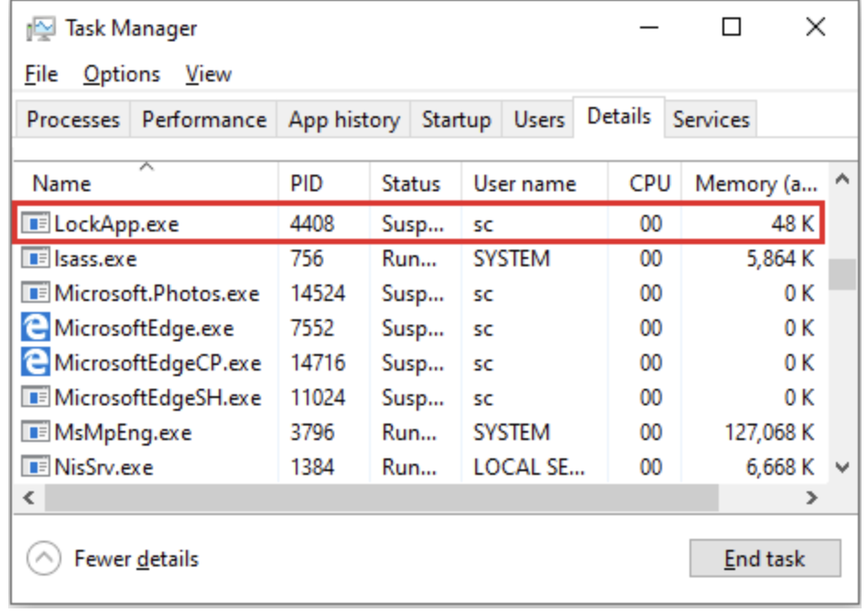The image size is (868, 613).
Task: Sort by the User name column header
Action: (x=534, y=183)
